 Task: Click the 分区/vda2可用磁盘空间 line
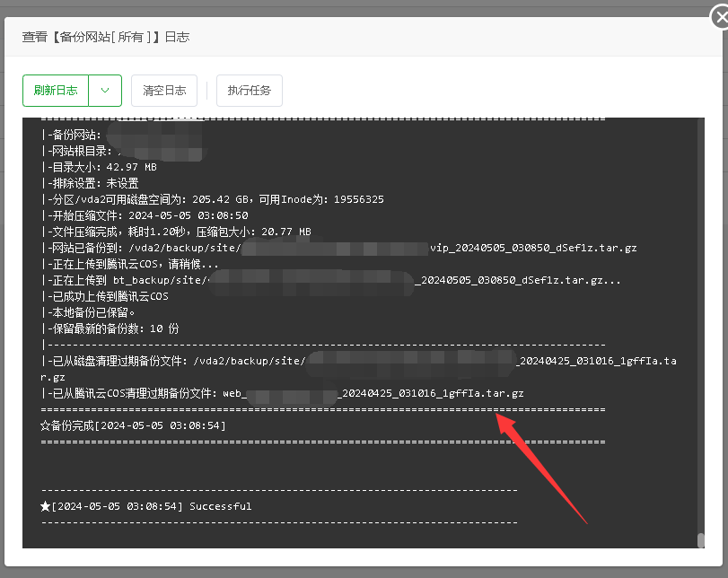[x=213, y=199]
